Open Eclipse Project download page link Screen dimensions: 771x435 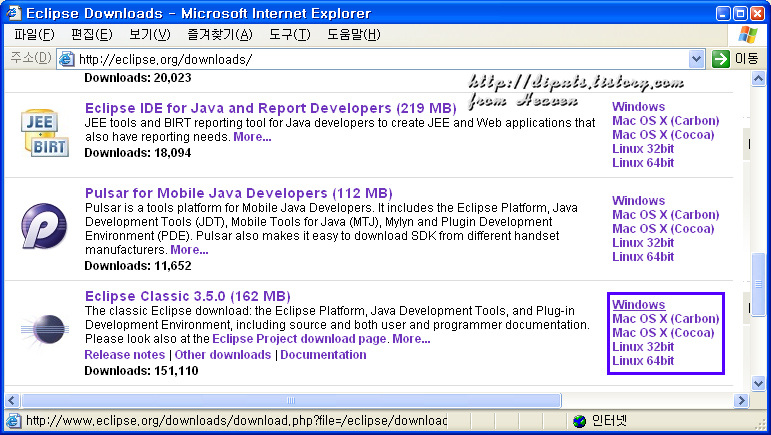299,339
